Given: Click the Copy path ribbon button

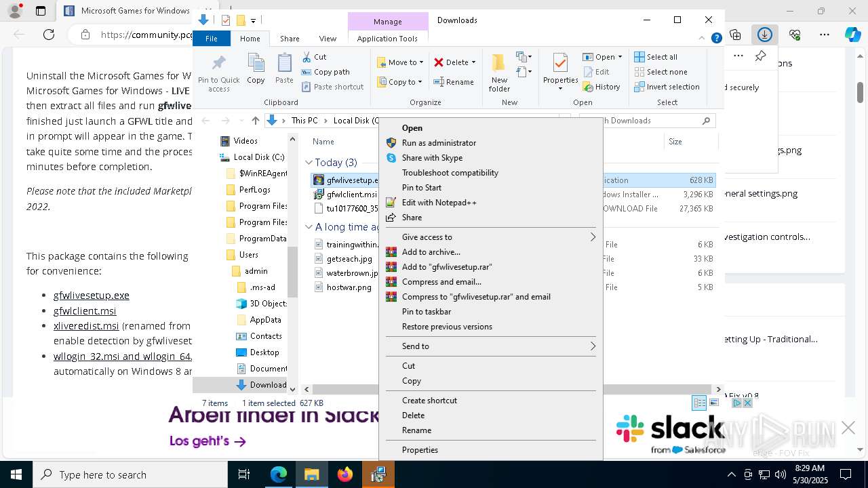Looking at the screenshot, I should click(x=325, y=72).
